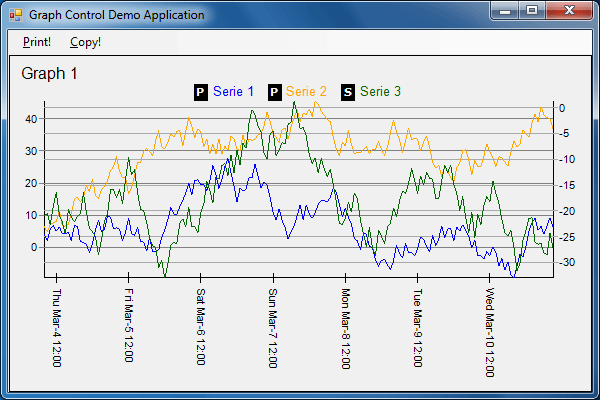Click the -30 value on the right axis

pos(567,263)
